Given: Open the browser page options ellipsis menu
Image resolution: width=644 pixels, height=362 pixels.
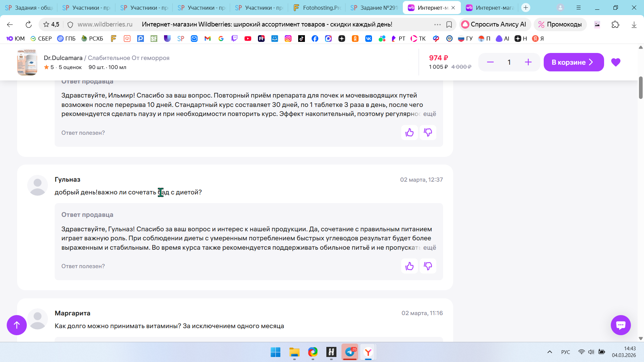Looking at the screenshot, I should [437, 24].
